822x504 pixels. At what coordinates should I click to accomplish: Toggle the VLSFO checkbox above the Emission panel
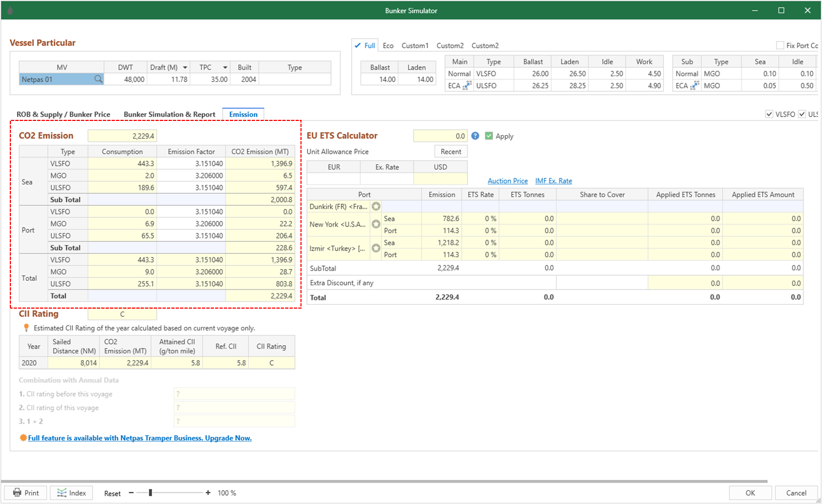(x=769, y=114)
